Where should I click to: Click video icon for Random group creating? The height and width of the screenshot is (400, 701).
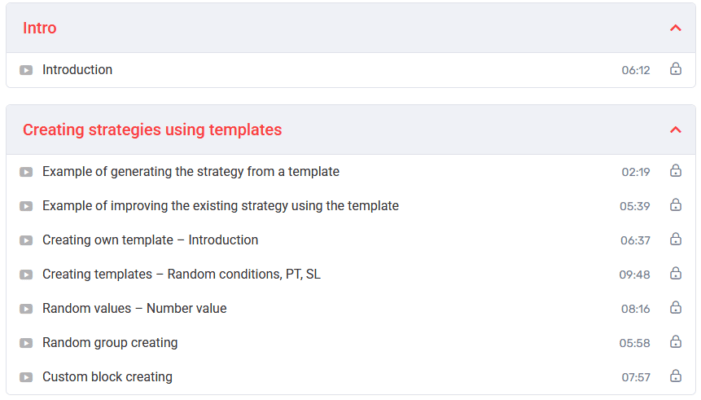[26, 343]
